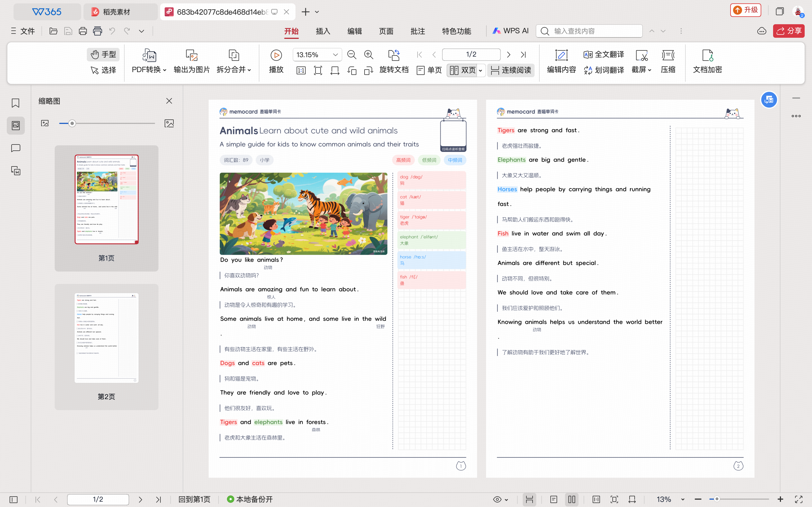Screen dimensions: 812x507
Task: Click the Share (分享) button
Action: pos(789,31)
